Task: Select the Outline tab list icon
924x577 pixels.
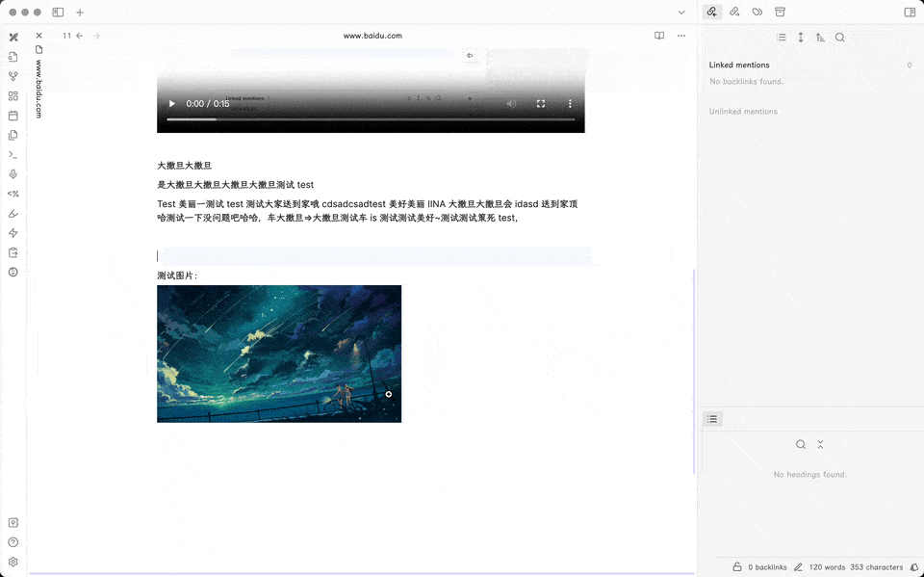Action: point(712,419)
